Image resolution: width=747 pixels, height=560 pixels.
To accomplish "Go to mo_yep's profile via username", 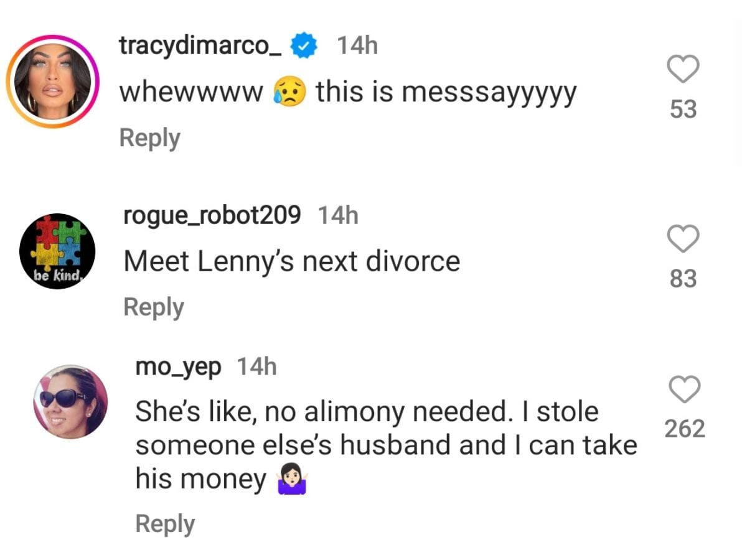I will 178,367.
